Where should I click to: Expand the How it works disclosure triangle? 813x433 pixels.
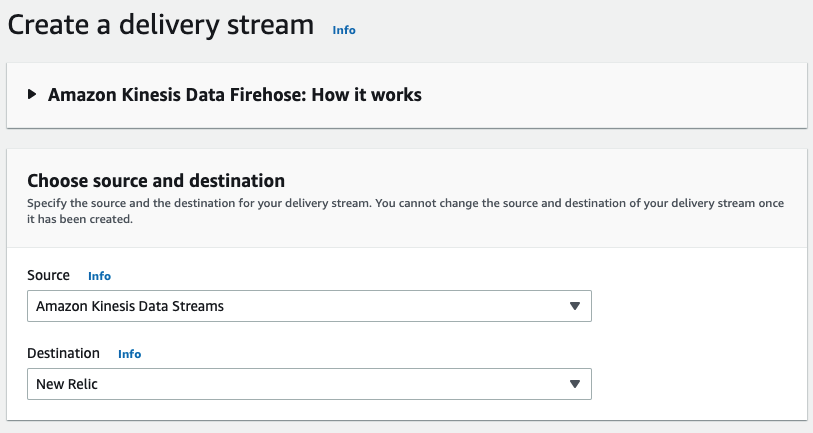[32, 95]
